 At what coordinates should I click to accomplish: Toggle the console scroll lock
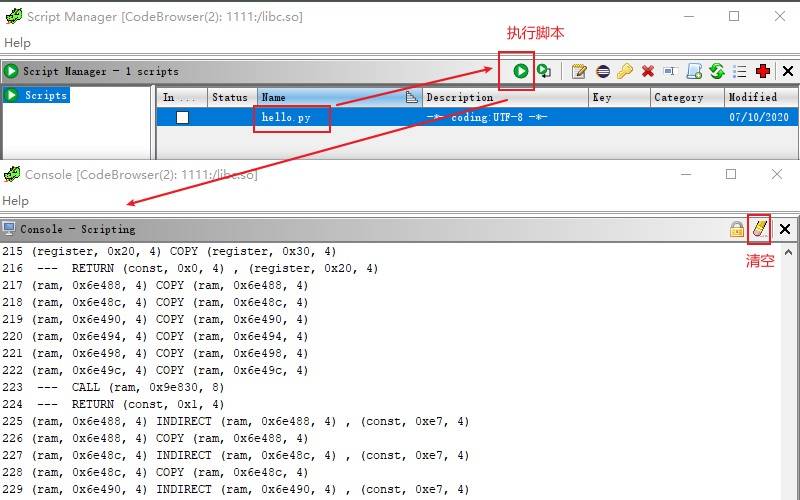[737, 230]
